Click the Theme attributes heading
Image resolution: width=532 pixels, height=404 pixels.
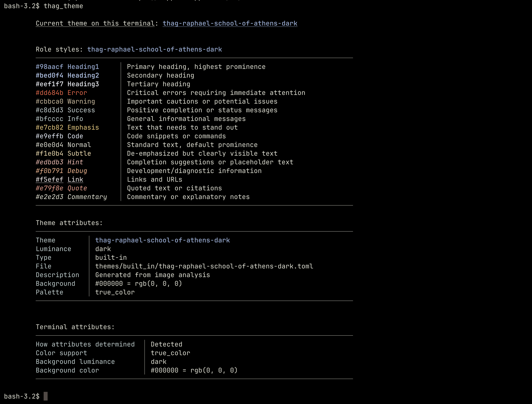click(69, 223)
